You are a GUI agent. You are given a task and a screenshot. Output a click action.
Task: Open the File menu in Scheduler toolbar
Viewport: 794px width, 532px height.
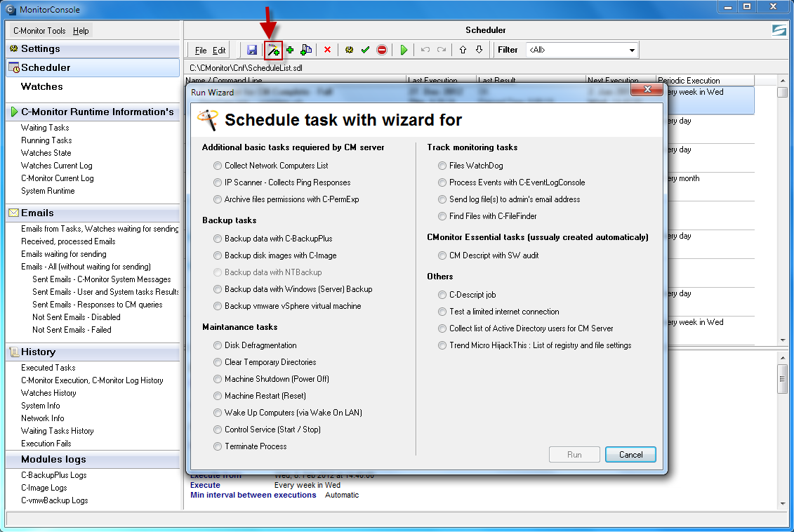(x=201, y=50)
